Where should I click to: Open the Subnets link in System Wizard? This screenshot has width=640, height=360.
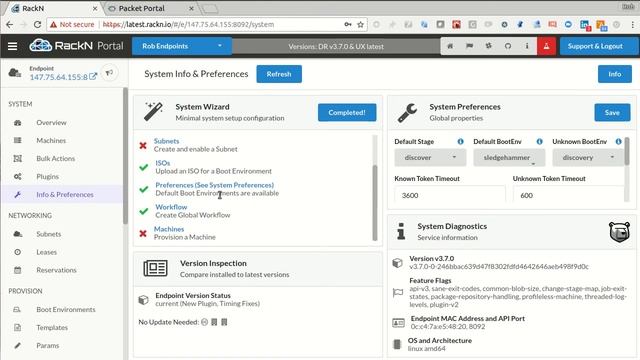[x=166, y=141]
